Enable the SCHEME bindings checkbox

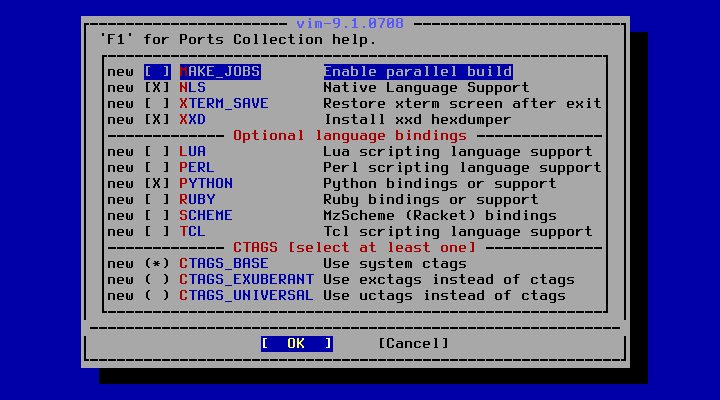(x=157, y=216)
